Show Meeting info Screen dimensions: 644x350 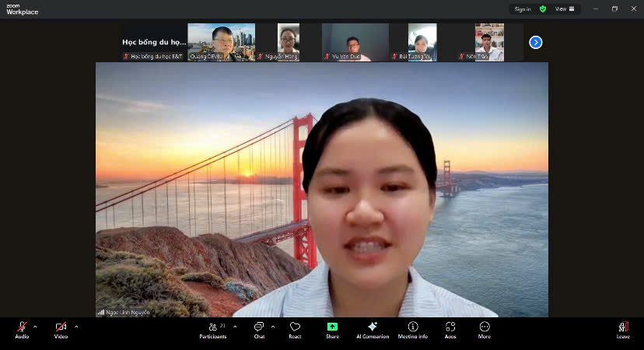click(x=412, y=328)
